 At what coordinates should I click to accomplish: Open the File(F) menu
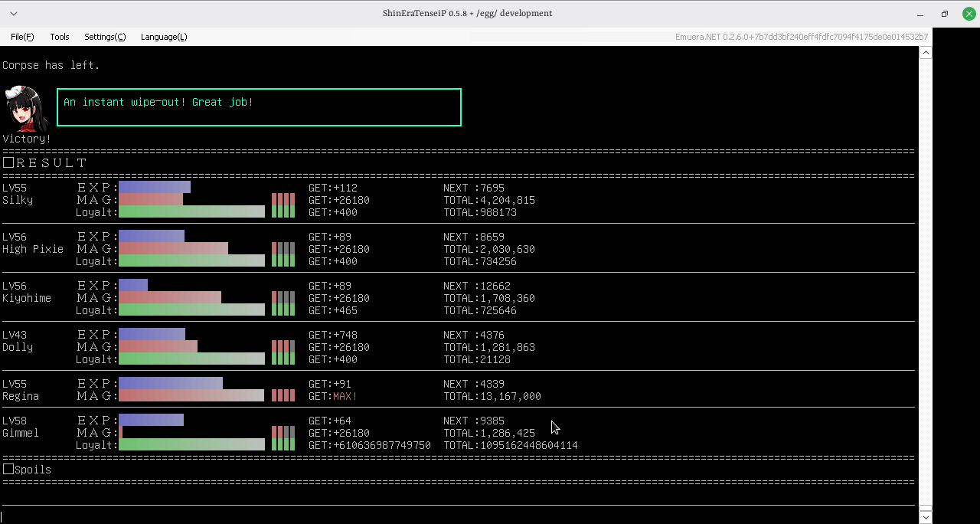pos(22,37)
